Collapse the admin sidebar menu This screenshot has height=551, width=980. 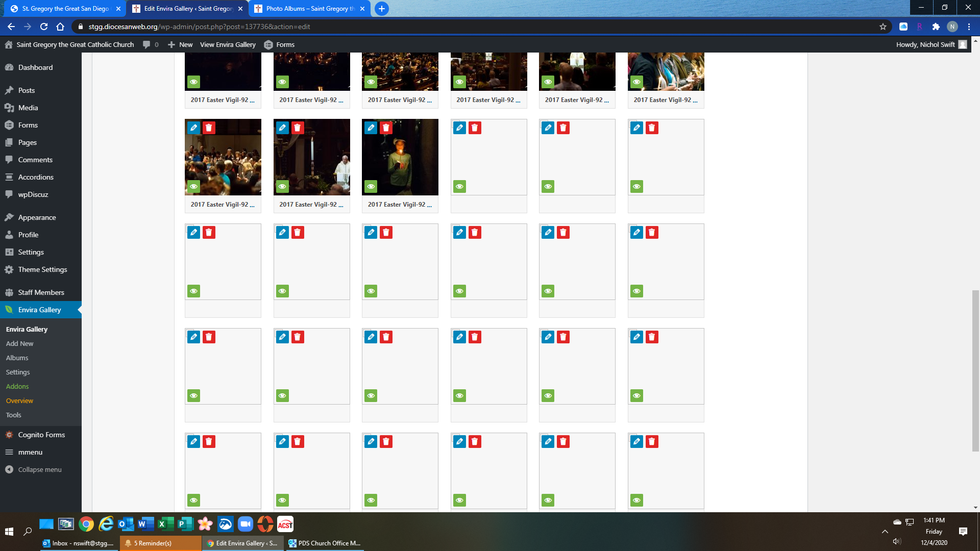39,469
